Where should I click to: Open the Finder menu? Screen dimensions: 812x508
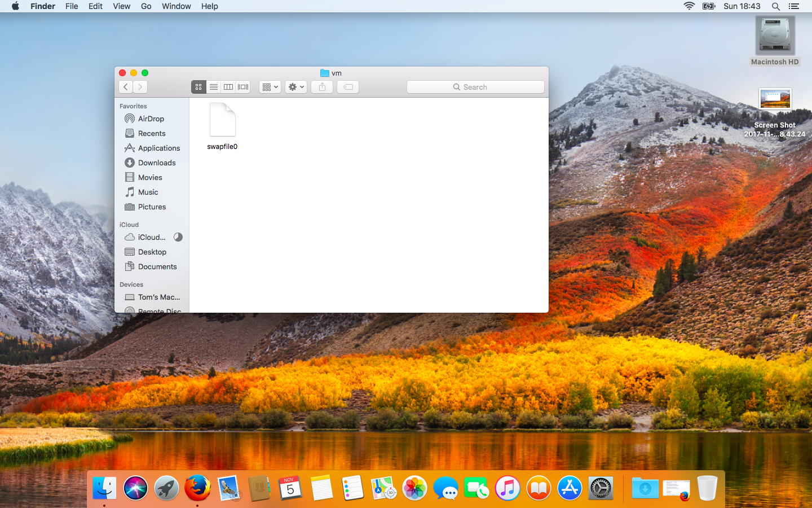[43, 6]
